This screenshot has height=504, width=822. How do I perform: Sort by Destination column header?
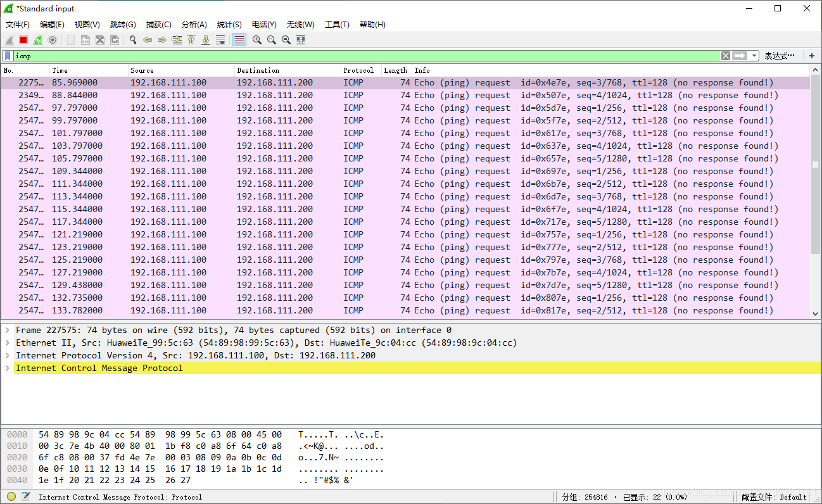[x=288, y=70]
